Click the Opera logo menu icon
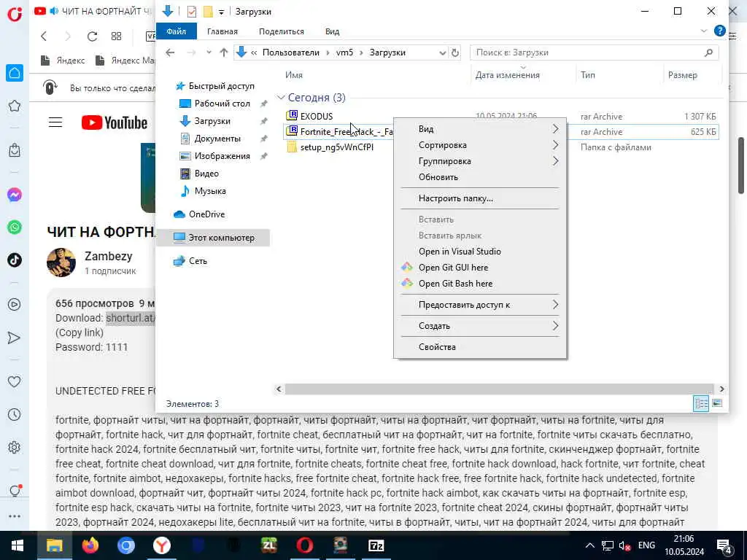 [15, 13]
